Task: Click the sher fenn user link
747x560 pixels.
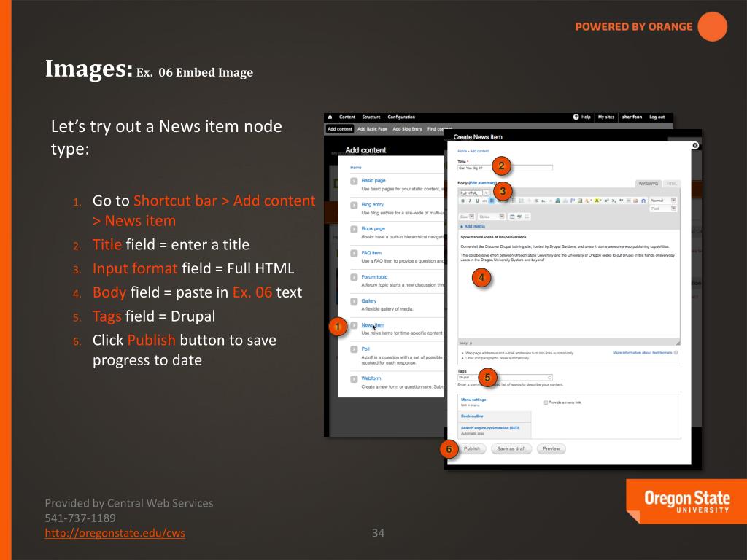Action: pyautogui.click(x=632, y=117)
